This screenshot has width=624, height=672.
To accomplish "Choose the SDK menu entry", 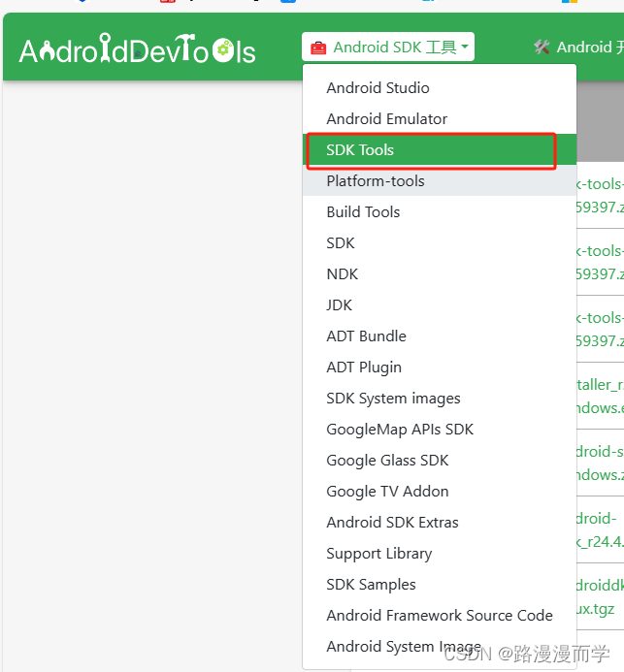I will coord(440,243).
